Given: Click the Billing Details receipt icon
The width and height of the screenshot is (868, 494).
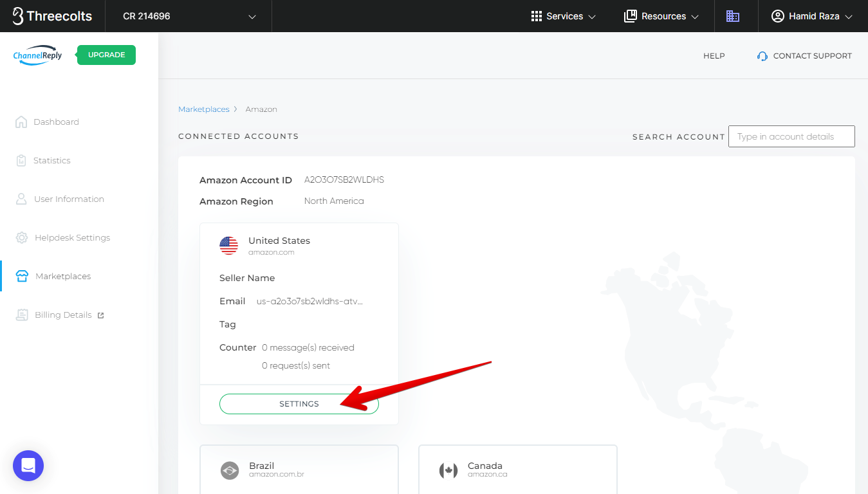Looking at the screenshot, I should (x=22, y=315).
